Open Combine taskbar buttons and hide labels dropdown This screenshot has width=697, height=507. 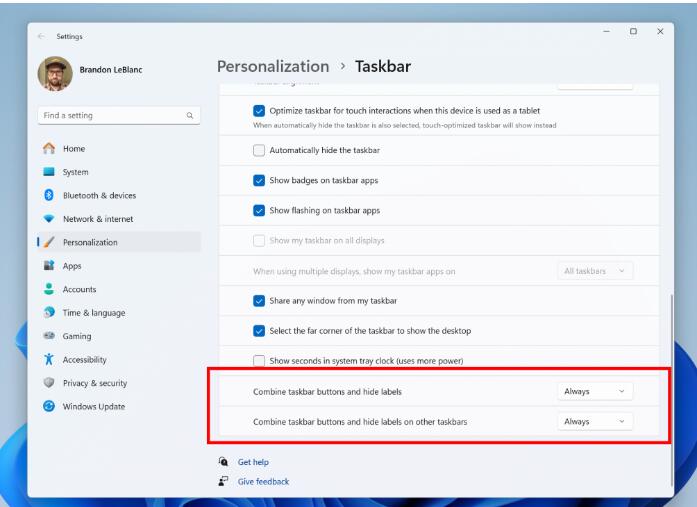[595, 391]
